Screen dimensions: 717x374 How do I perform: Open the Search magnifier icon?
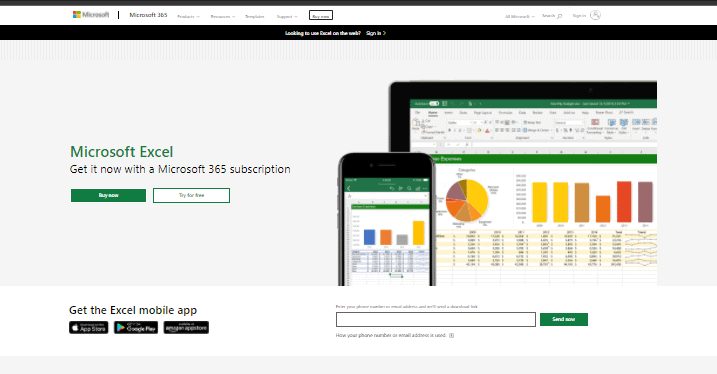tap(559, 16)
